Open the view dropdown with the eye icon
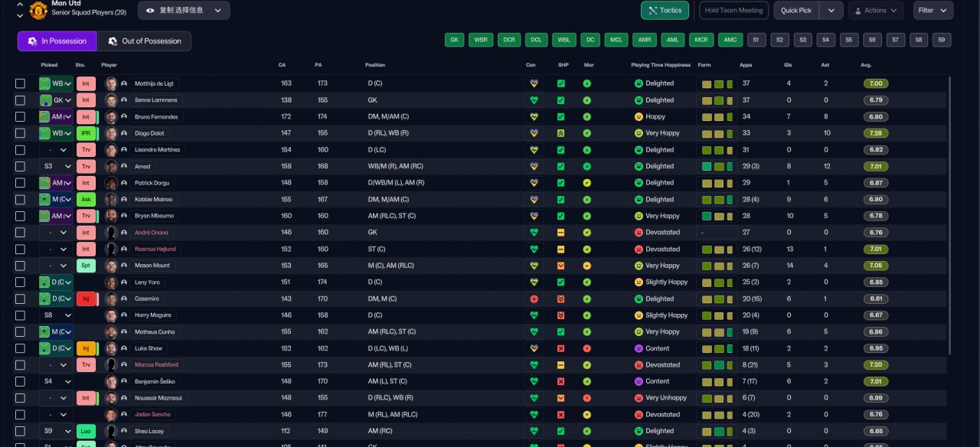980x447 pixels. click(x=184, y=10)
